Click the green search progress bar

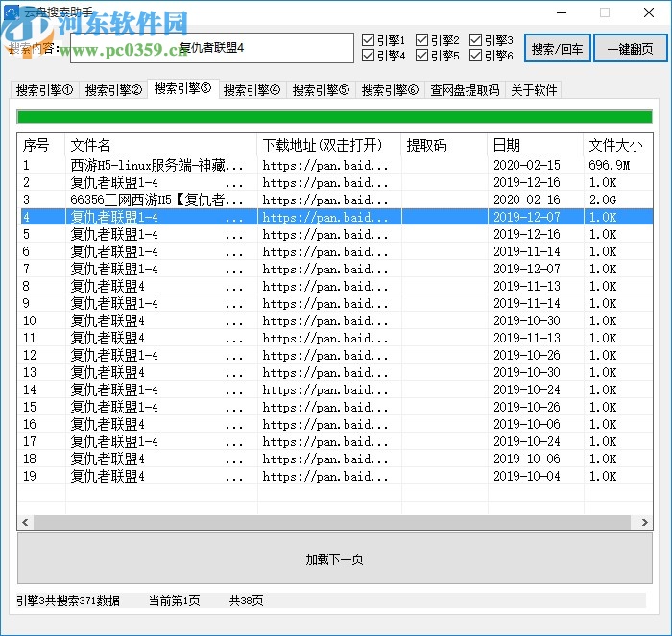pyautogui.click(x=335, y=116)
